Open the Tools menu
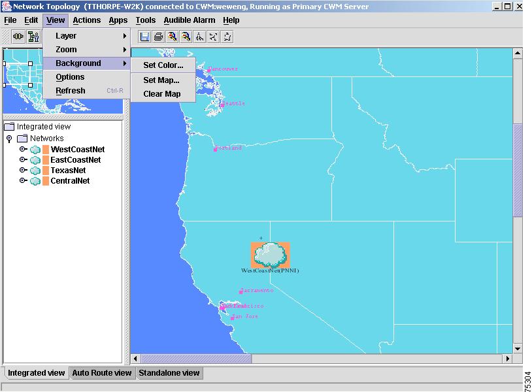The height and width of the screenshot is (392, 532). (146, 20)
